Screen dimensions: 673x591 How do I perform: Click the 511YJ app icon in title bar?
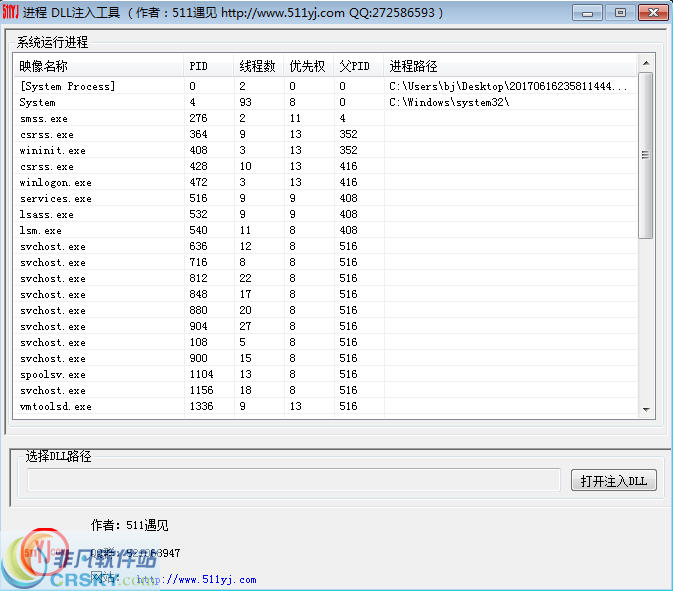click(x=10, y=12)
